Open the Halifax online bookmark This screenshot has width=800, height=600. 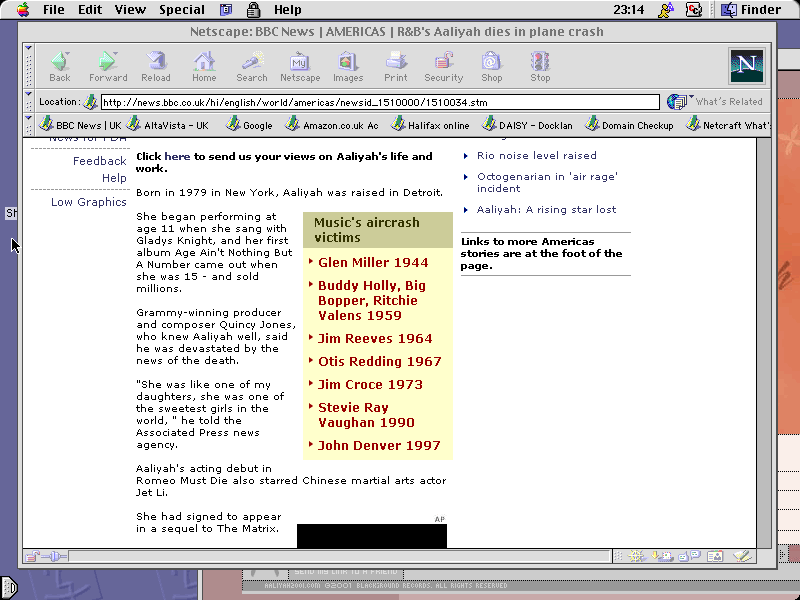430,125
